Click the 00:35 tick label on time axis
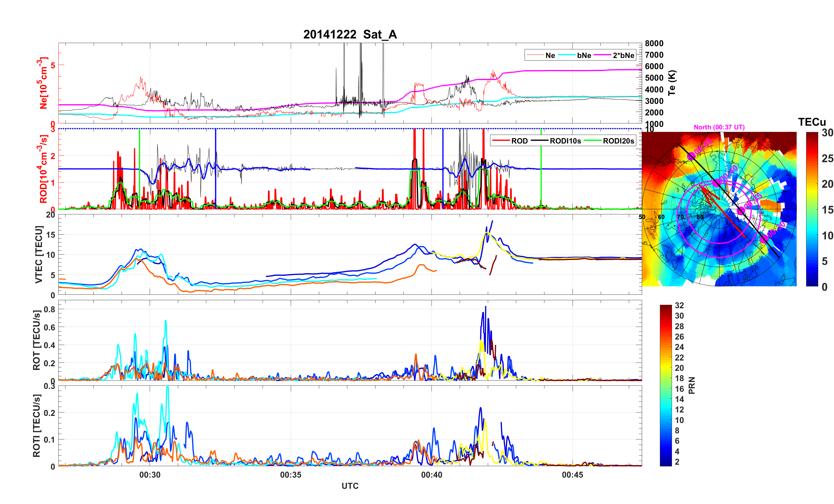 point(290,474)
